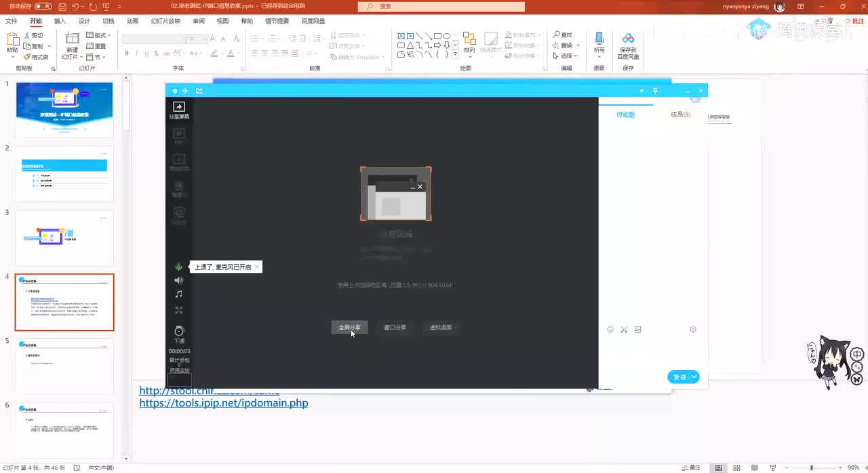Open the File (文件) menu
This screenshot has width=868, height=473.
[12, 21]
